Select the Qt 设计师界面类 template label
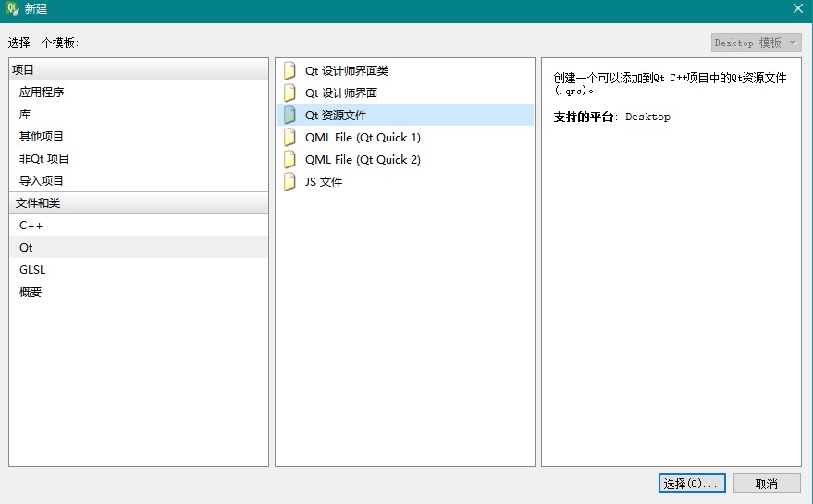813x504 pixels. coord(347,71)
